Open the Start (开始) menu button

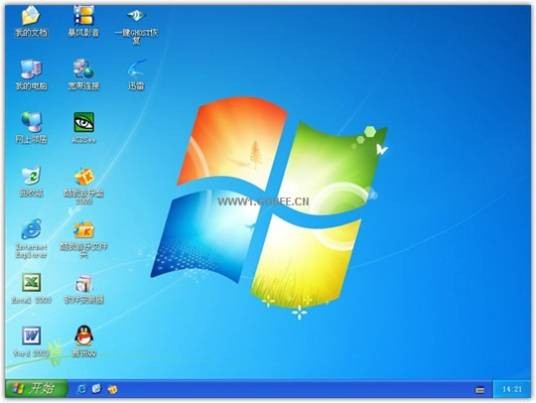click(36, 389)
